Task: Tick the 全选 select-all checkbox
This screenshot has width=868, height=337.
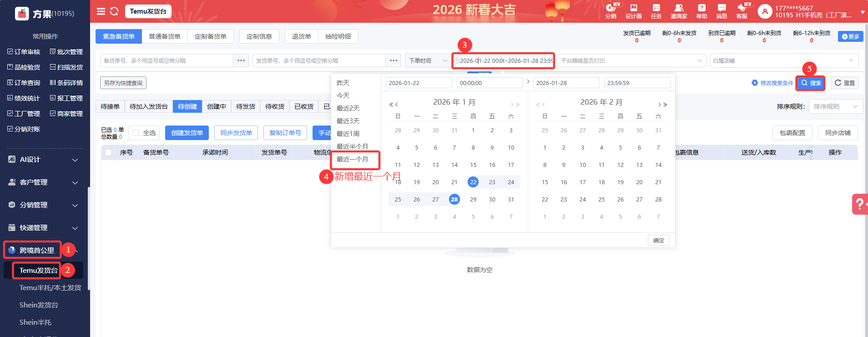Action: tap(136, 133)
